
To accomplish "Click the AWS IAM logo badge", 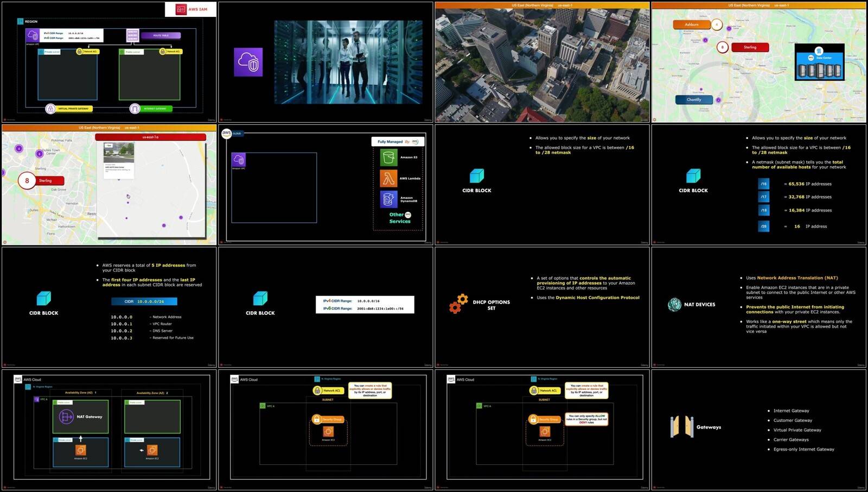I will tap(191, 9).
